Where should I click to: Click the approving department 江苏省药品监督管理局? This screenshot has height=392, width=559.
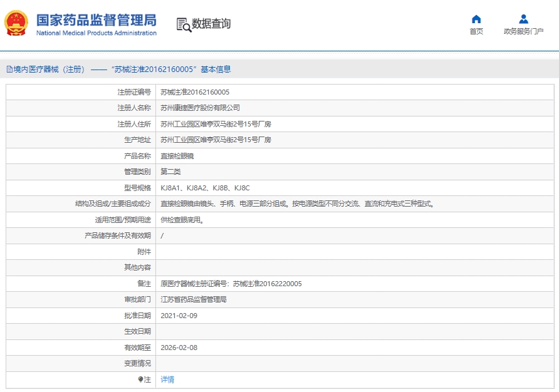click(193, 299)
